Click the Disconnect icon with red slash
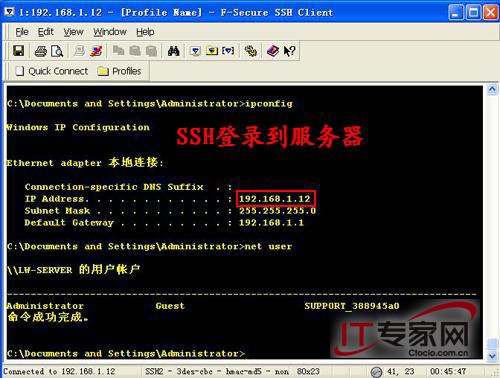This screenshot has height=378, width=500. [96, 51]
